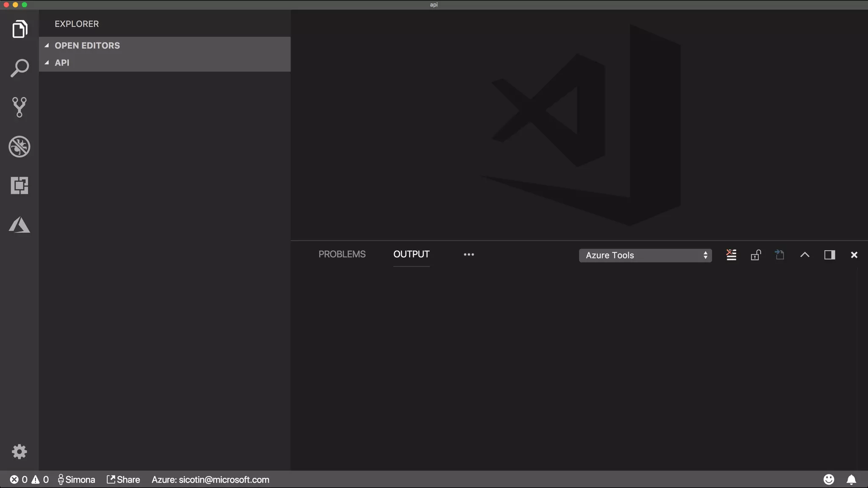Viewport: 868px width, 488px height.
Task: Open the Debug view
Action: pos(19,147)
